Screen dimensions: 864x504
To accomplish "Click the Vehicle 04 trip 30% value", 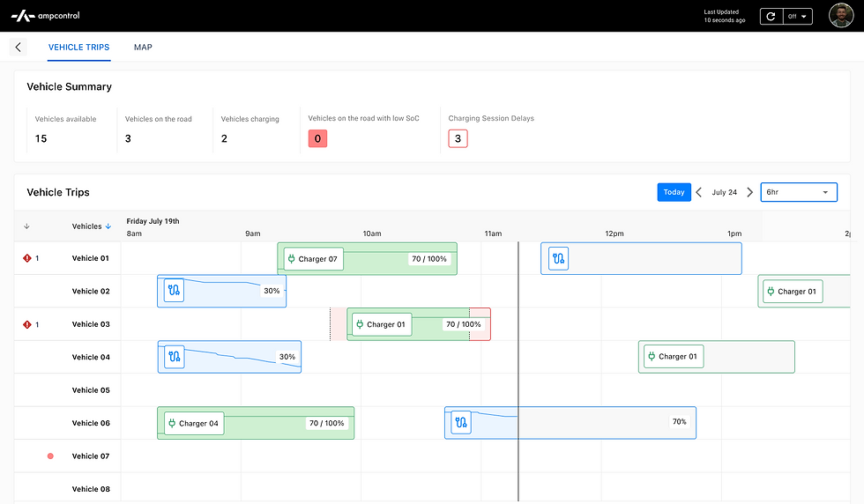I will [287, 357].
